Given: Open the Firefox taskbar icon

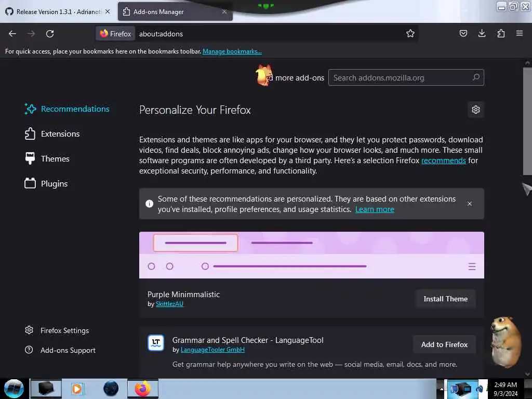Looking at the screenshot, I should tap(143, 389).
